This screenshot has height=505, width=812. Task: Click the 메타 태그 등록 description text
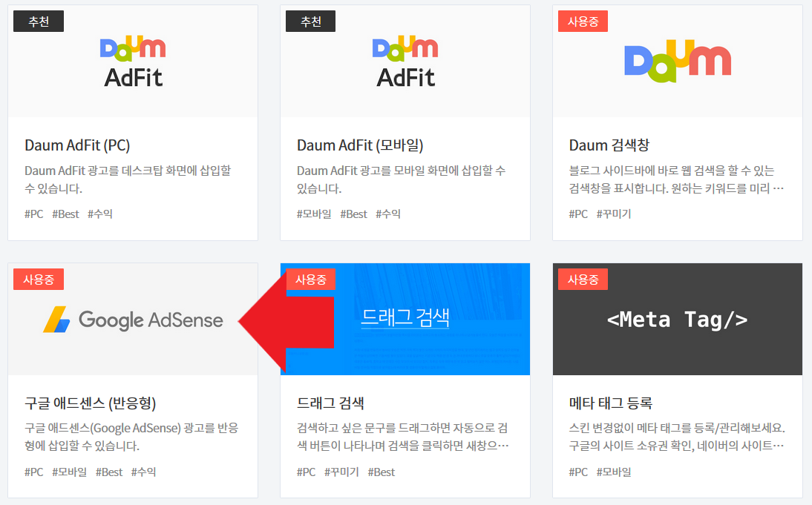tap(678, 438)
